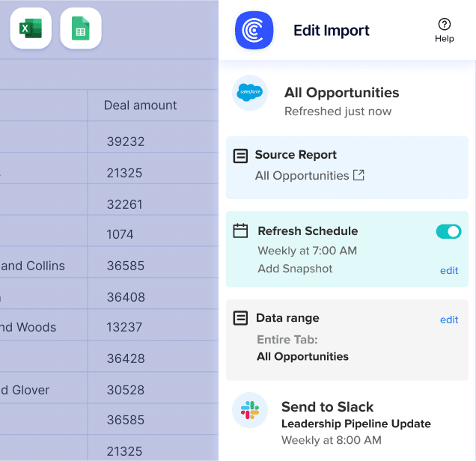The width and height of the screenshot is (476, 461).
Task: Select the Deal amount column header
Action: click(153, 106)
